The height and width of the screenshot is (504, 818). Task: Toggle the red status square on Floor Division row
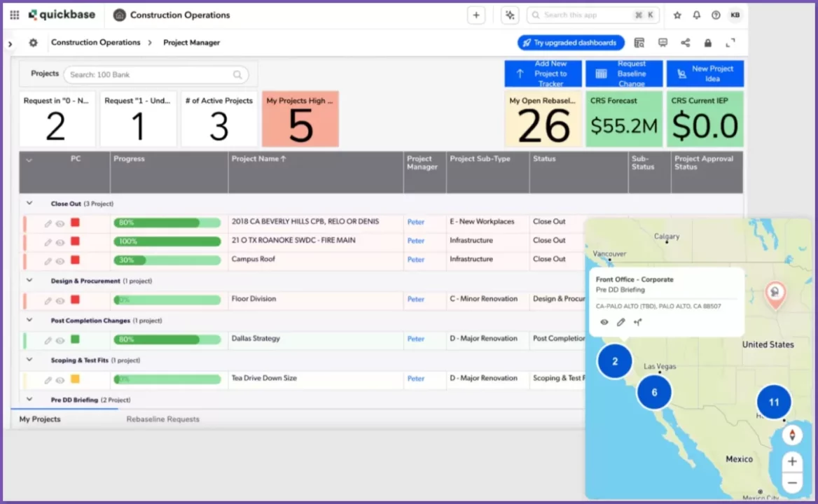(76, 299)
